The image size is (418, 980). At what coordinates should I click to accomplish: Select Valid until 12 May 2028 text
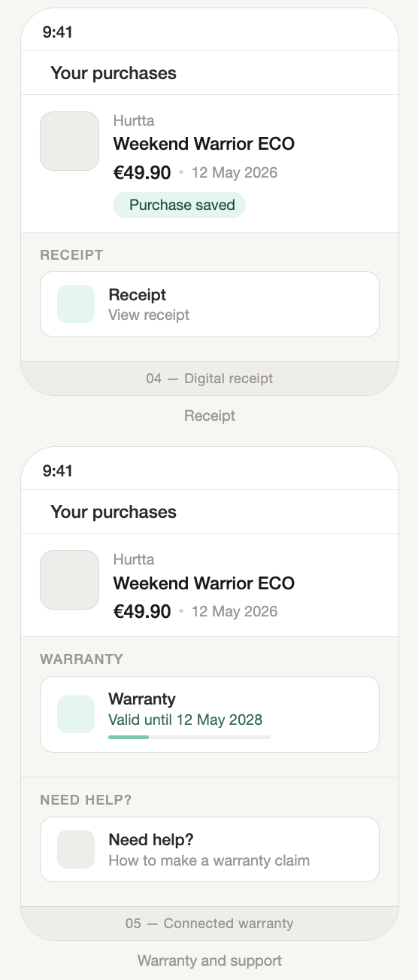pos(186,720)
